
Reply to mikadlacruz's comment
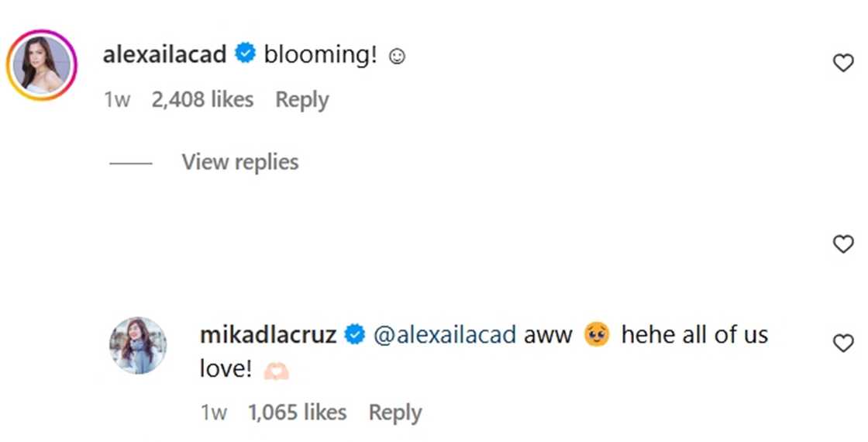[x=395, y=413]
